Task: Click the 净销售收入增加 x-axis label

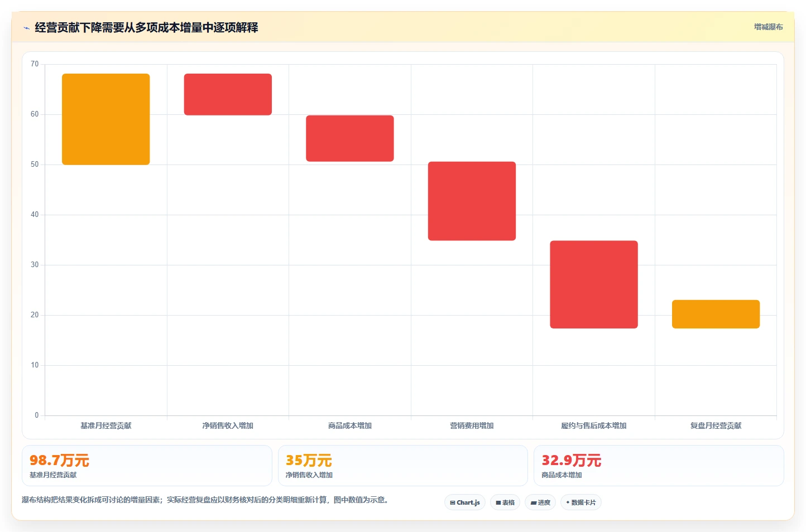Action: [x=228, y=425]
